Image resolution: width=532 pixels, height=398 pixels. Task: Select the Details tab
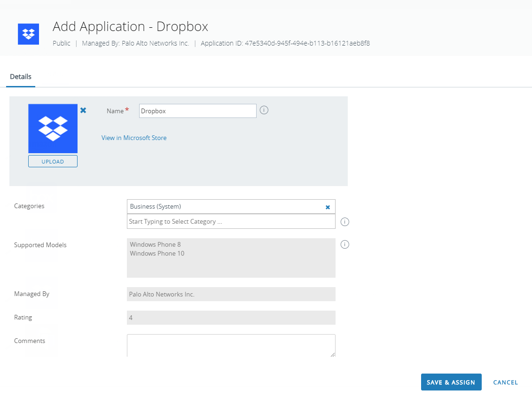pyautogui.click(x=21, y=77)
